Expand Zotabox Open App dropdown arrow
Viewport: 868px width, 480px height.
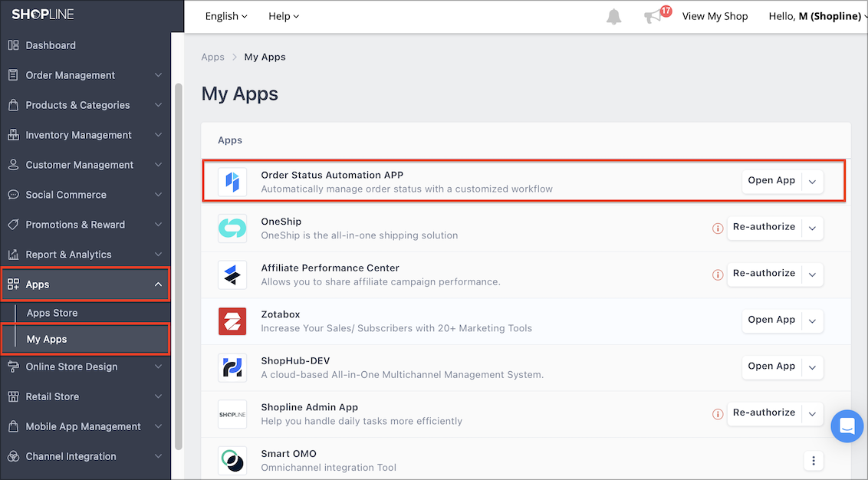[x=812, y=321]
